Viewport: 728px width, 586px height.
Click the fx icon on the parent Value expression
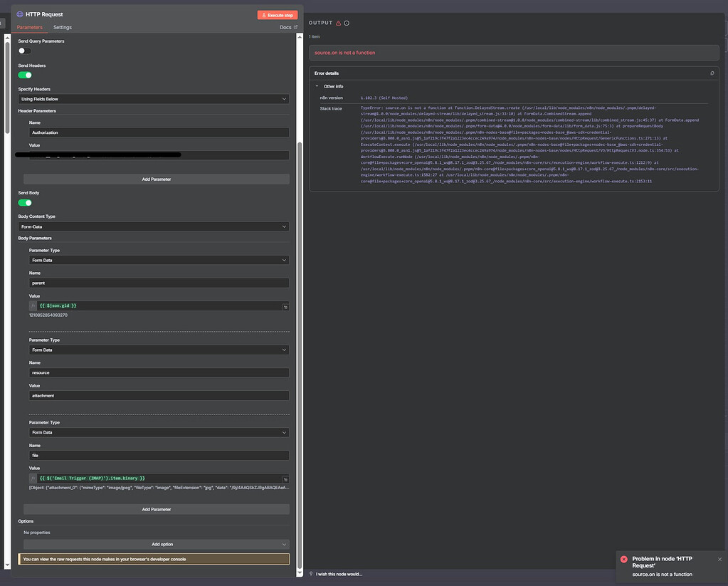[32, 305]
